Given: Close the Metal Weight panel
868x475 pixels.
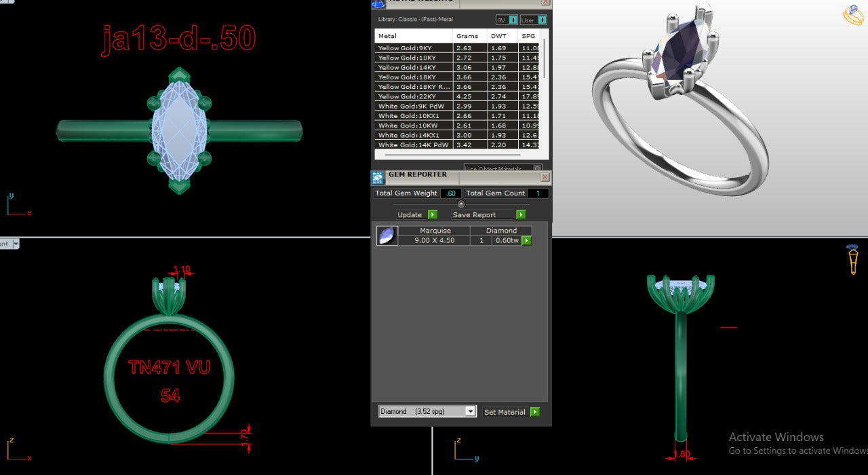Looking at the screenshot, I should click(x=545, y=2).
